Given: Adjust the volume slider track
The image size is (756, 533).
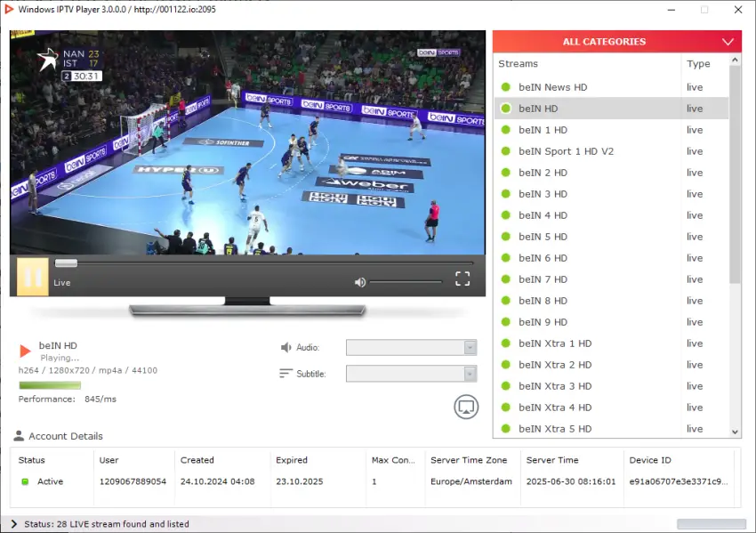Looking at the screenshot, I should [x=406, y=282].
